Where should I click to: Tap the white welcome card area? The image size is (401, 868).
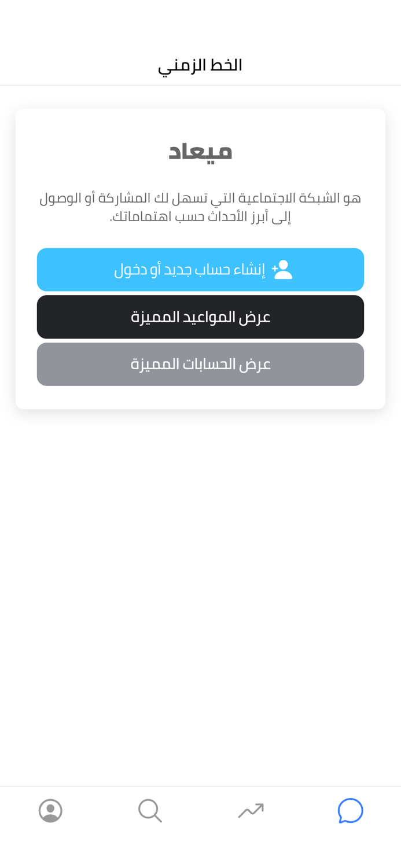(x=200, y=259)
